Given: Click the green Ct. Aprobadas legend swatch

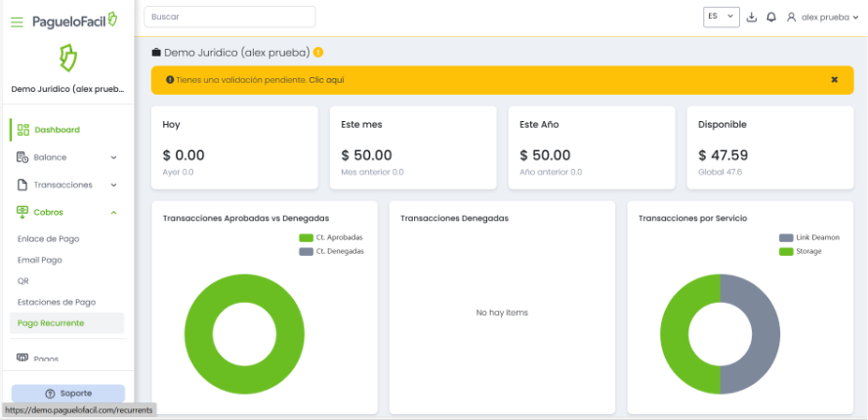Looking at the screenshot, I should pyautogui.click(x=306, y=237).
